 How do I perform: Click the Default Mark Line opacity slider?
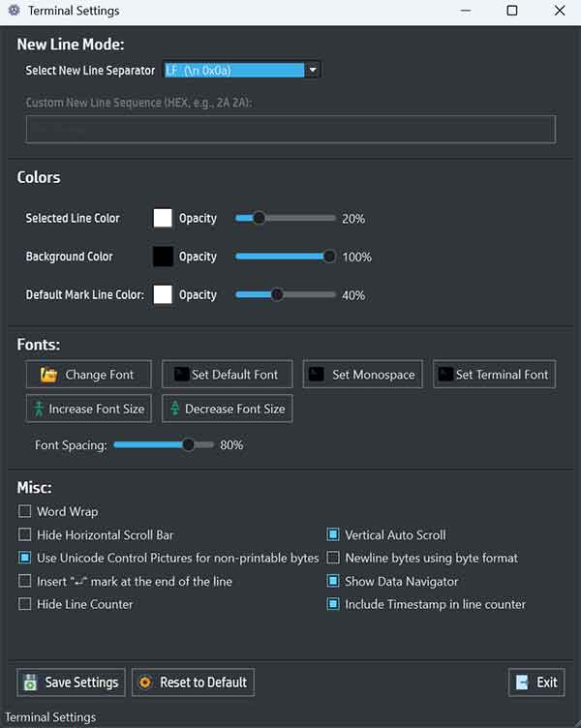click(x=277, y=294)
